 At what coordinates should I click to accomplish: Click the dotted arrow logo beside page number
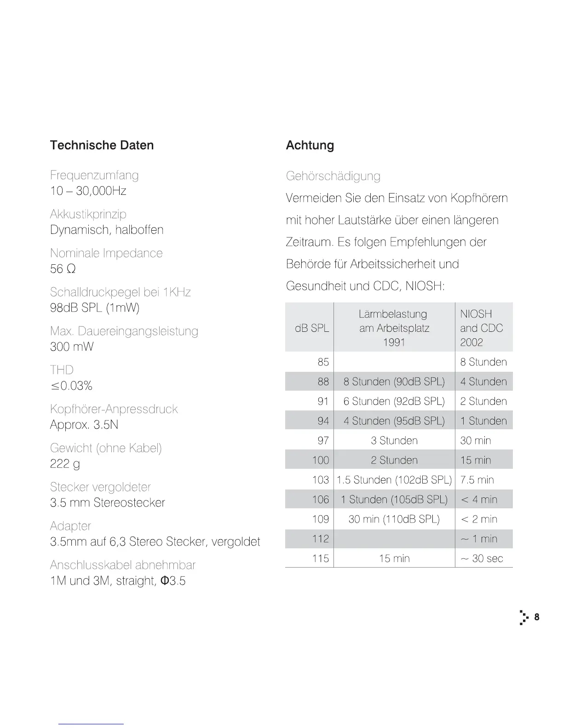pos(523,617)
